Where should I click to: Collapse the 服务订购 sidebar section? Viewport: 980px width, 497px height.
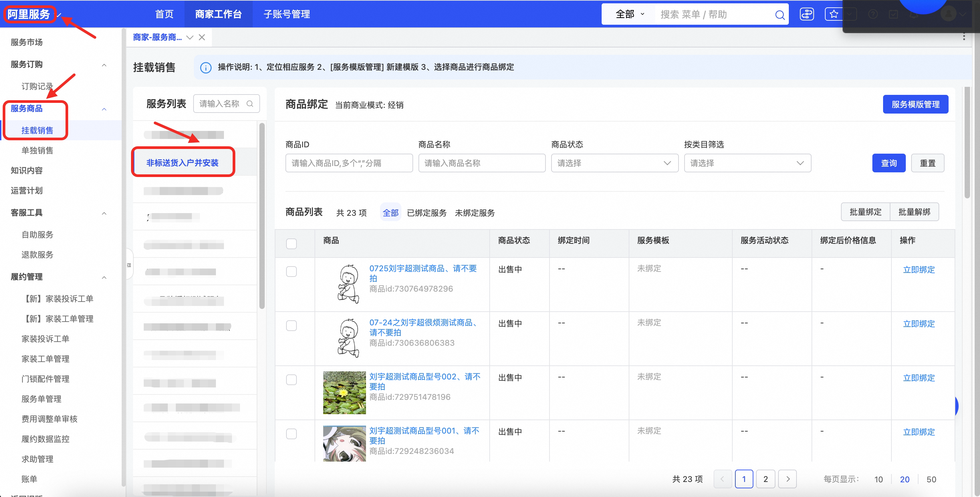pos(104,65)
